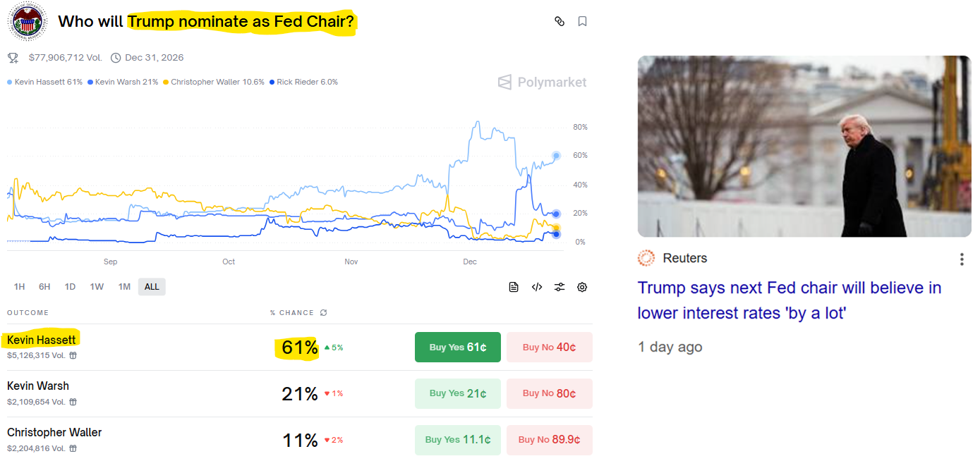980x461 pixels.
Task: Select the 1H chart timeframe
Action: (20, 287)
